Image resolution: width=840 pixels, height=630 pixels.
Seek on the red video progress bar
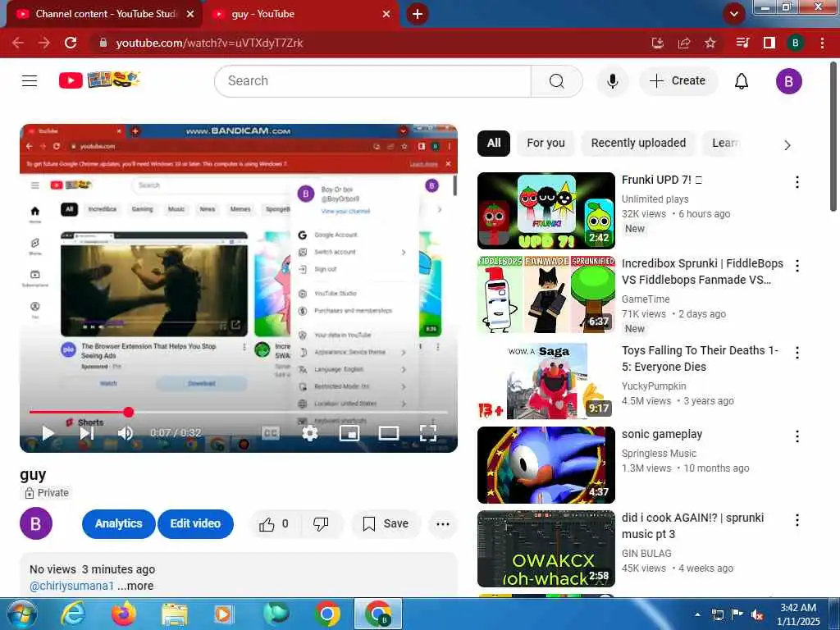pyautogui.click(x=239, y=412)
